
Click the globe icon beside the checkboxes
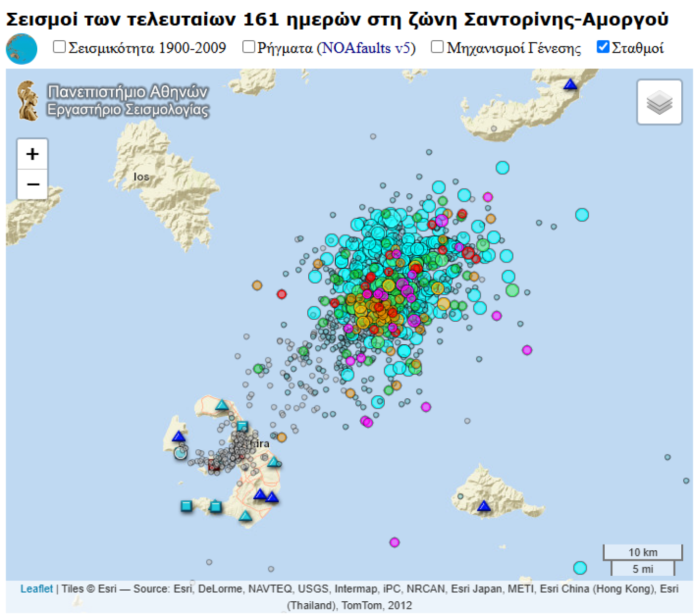click(21, 49)
